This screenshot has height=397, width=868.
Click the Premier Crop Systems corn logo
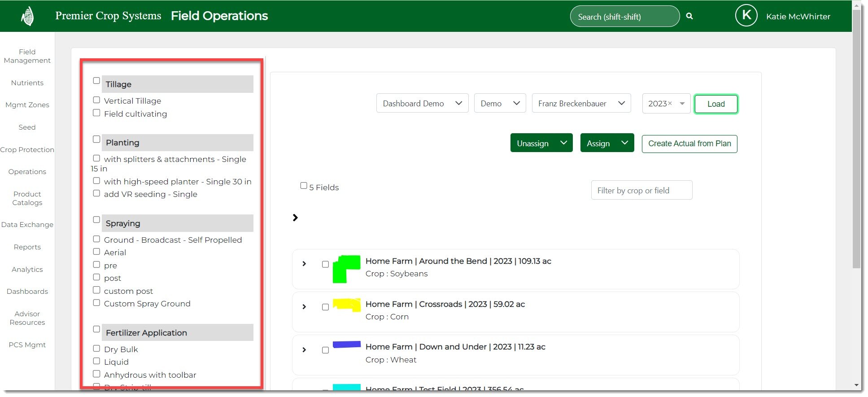coord(28,17)
